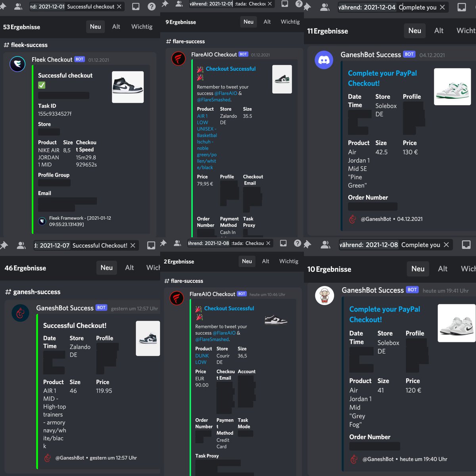Open inbox icon above 9 Ergebnisse panel

(285, 4)
